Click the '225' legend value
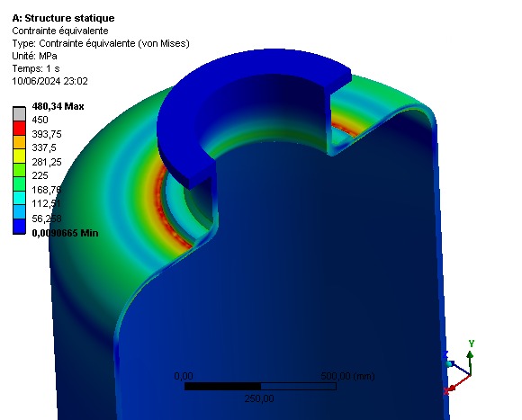The width and height of the screenshot is (522, 420). (40, 175)
